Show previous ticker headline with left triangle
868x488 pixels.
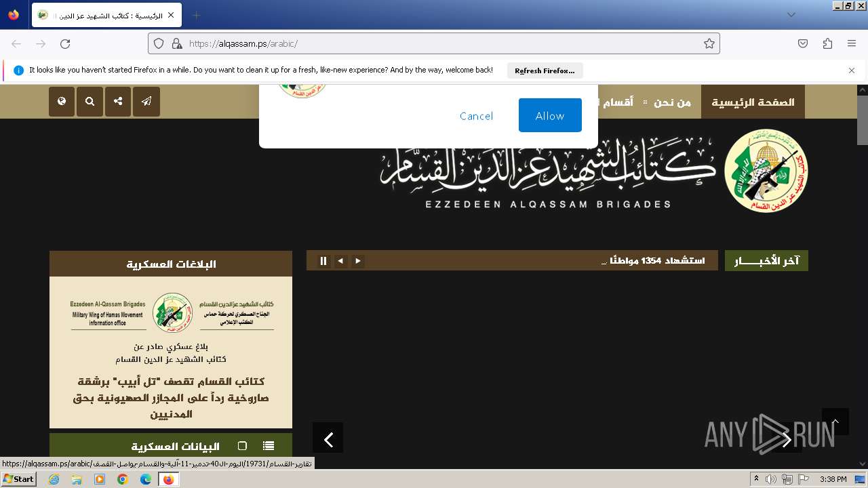coord(340,261)
